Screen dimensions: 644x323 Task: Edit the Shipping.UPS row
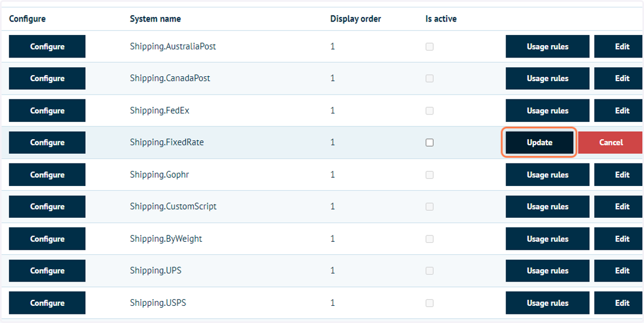[x=619, y=271]
